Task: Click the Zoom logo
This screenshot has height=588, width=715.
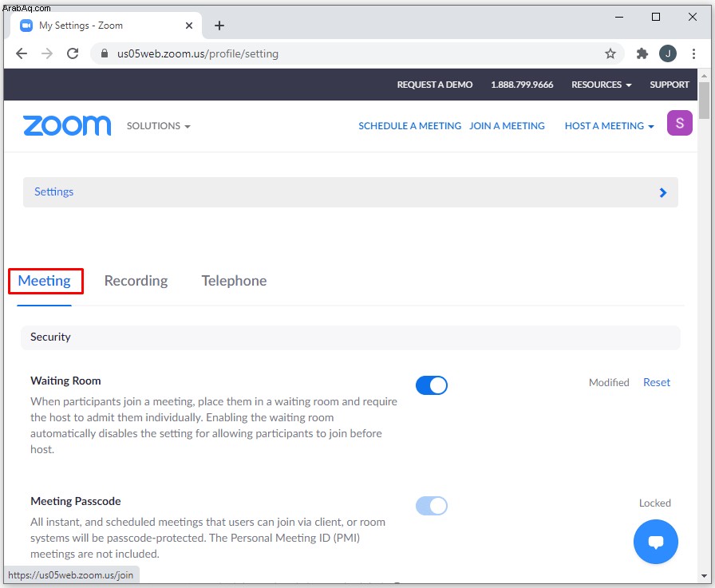Action: 67,125
